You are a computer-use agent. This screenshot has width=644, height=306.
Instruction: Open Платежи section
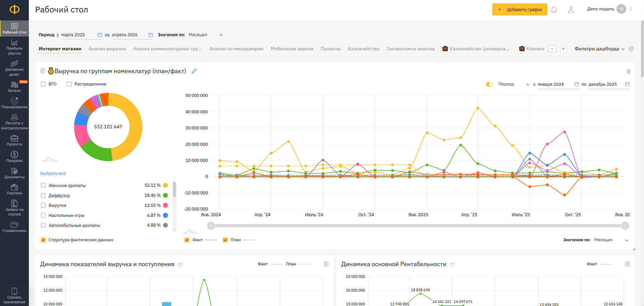(14, 189)
